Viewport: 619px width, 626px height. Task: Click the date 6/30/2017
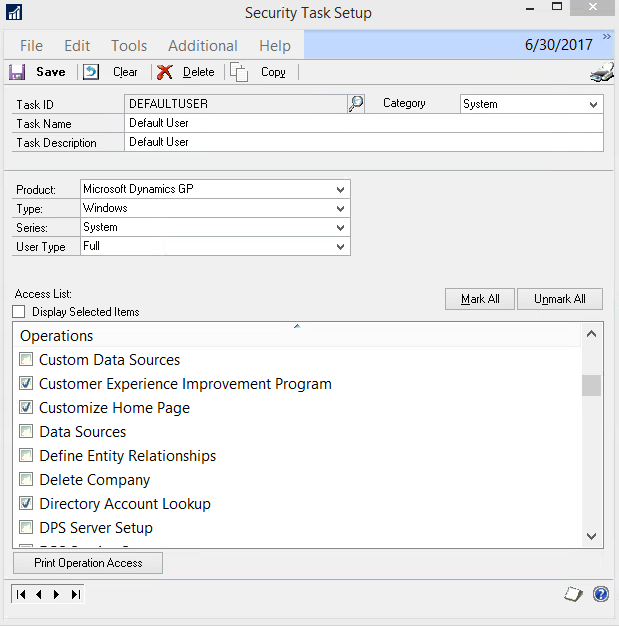coord(558,45)
